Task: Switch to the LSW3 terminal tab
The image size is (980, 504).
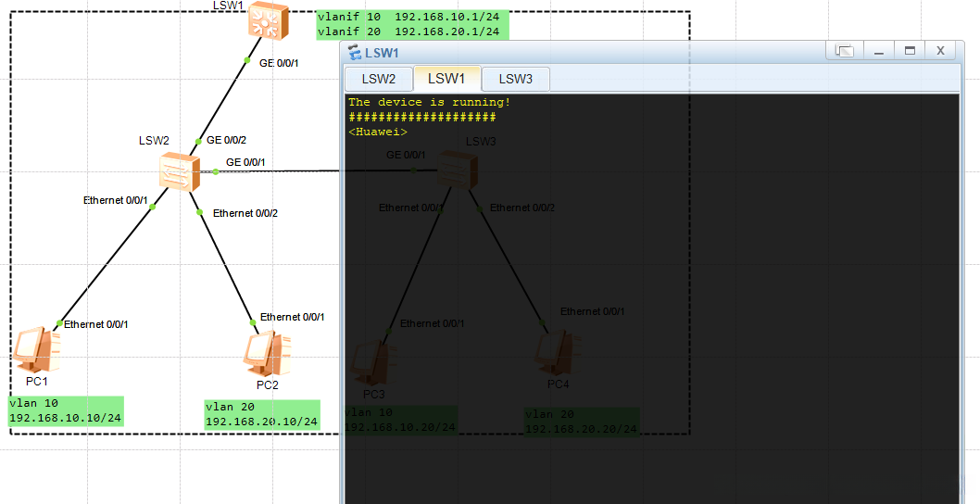Action: [x=516, y=80]
